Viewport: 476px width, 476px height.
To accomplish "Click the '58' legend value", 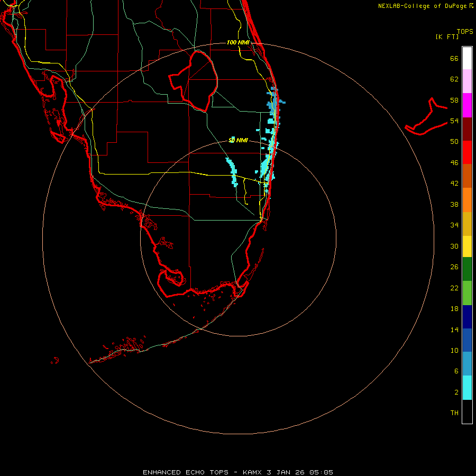I will coord(454,100).
